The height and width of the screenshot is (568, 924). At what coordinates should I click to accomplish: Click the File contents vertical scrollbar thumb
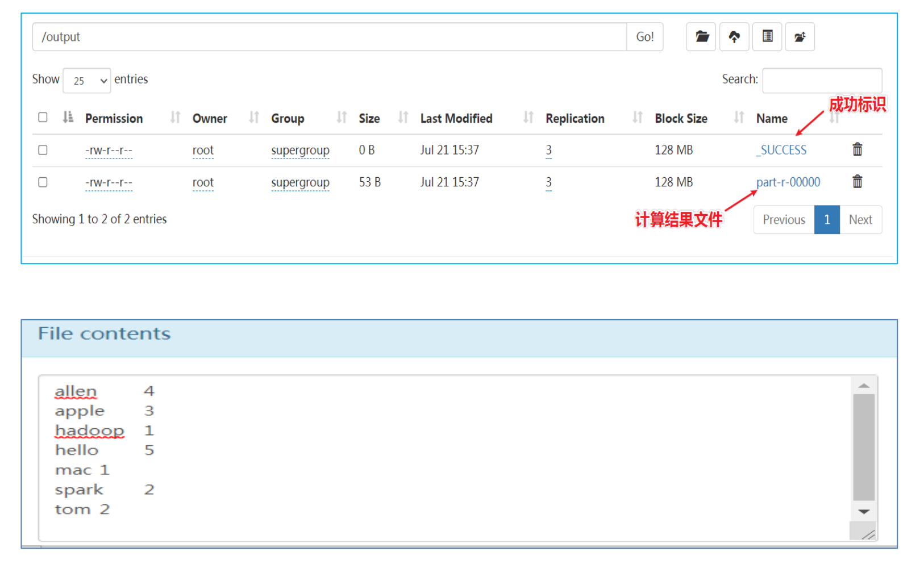tap(864, 448)
